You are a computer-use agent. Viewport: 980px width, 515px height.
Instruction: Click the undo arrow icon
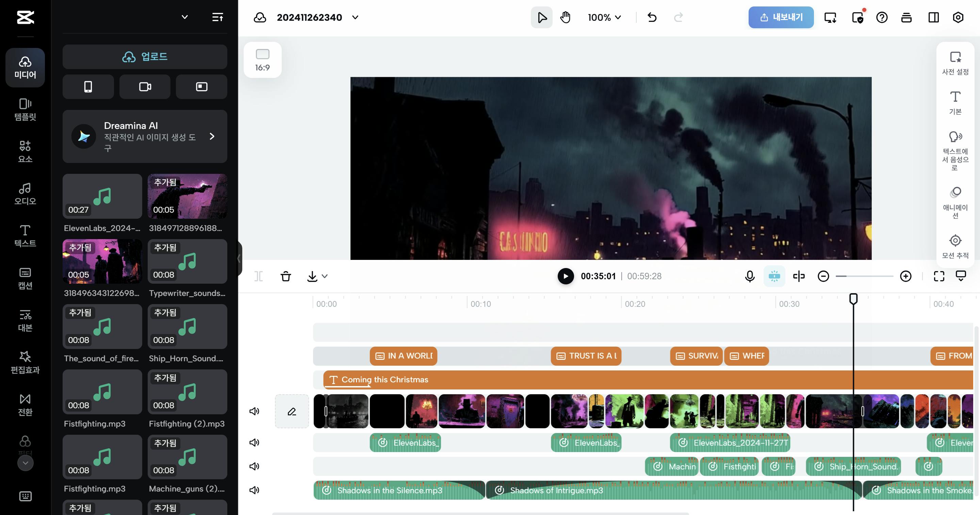pos(652,17)
